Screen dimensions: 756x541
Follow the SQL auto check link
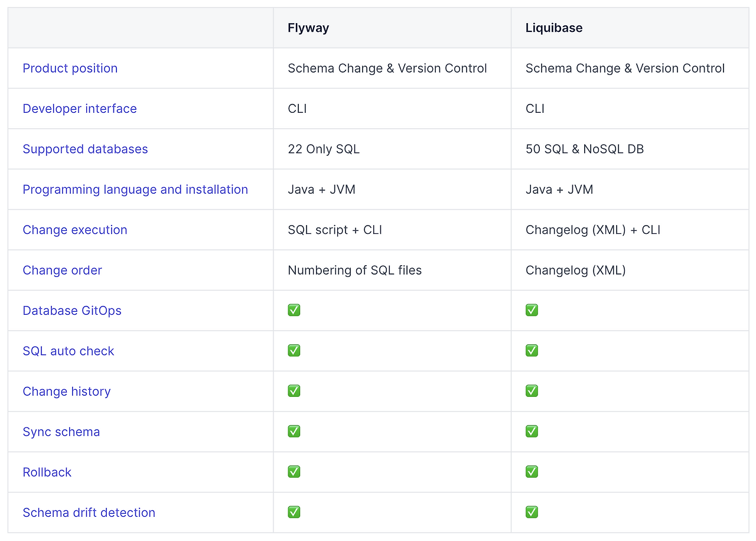tap(68, 351)
